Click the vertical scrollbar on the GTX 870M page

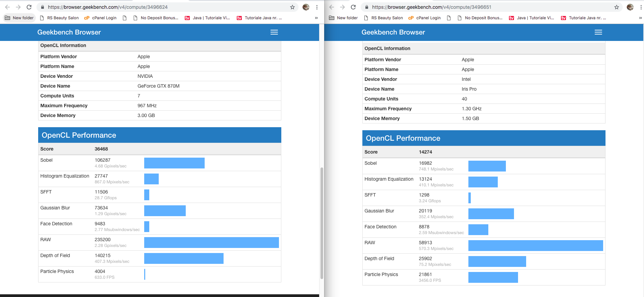321,223
